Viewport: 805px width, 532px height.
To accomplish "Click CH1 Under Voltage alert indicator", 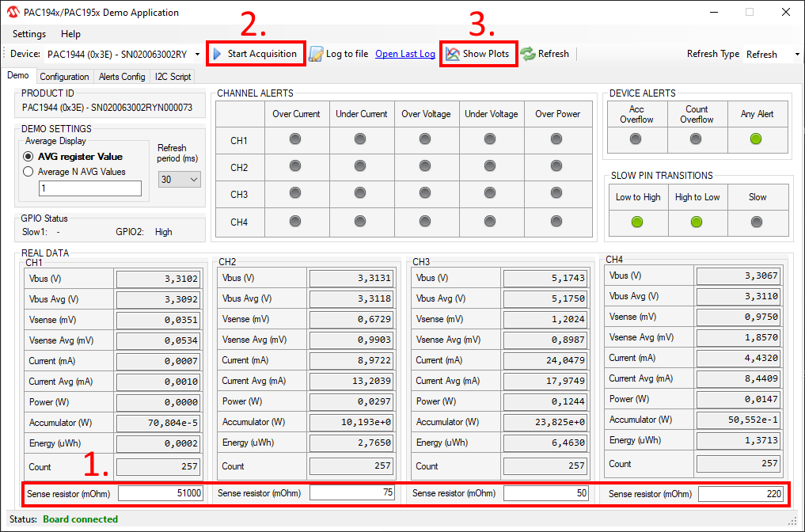I will (490, 139).
